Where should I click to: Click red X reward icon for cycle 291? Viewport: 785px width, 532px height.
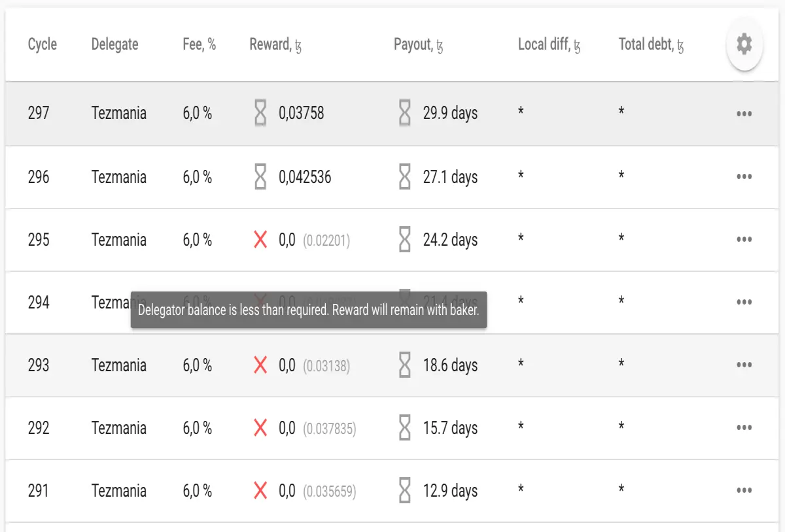260,491
